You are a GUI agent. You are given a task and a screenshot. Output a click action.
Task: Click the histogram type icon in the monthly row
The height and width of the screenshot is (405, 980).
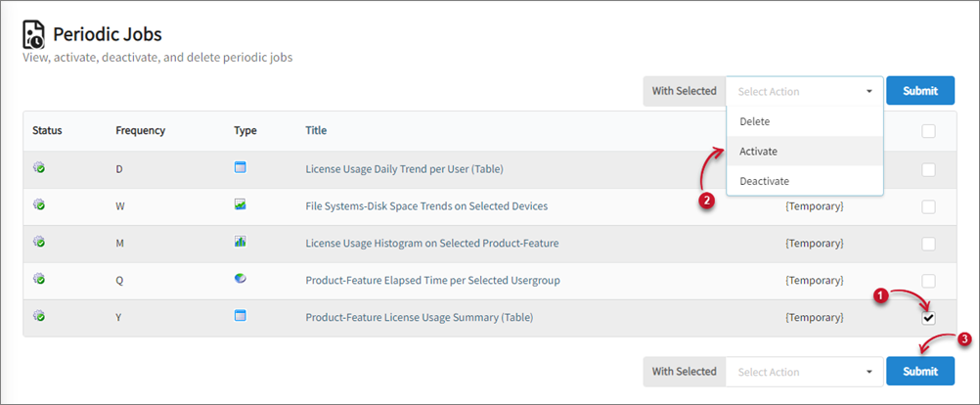241,243
